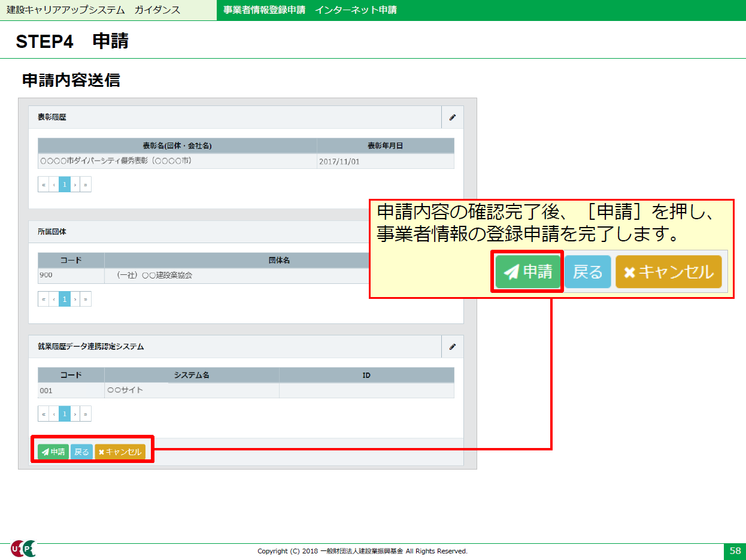Click the コード header in 所属団体 table
This screenshot has height=560, width=746.
(71, 261)
